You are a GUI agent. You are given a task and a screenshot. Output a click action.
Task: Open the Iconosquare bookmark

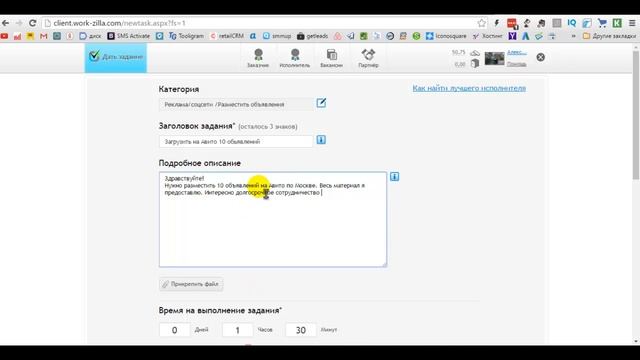[x=446, y=36]
